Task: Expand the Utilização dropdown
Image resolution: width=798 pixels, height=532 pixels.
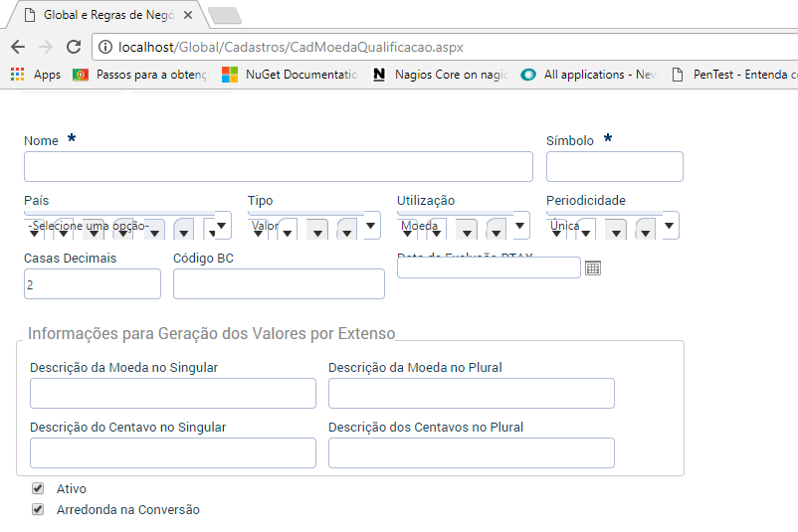Action: 520,226
